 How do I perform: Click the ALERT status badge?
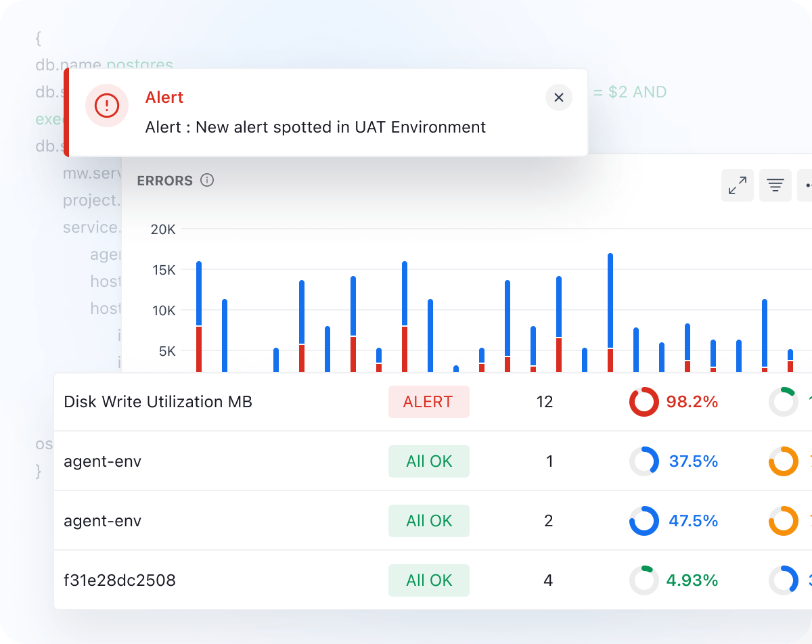[x=429, y=402]
